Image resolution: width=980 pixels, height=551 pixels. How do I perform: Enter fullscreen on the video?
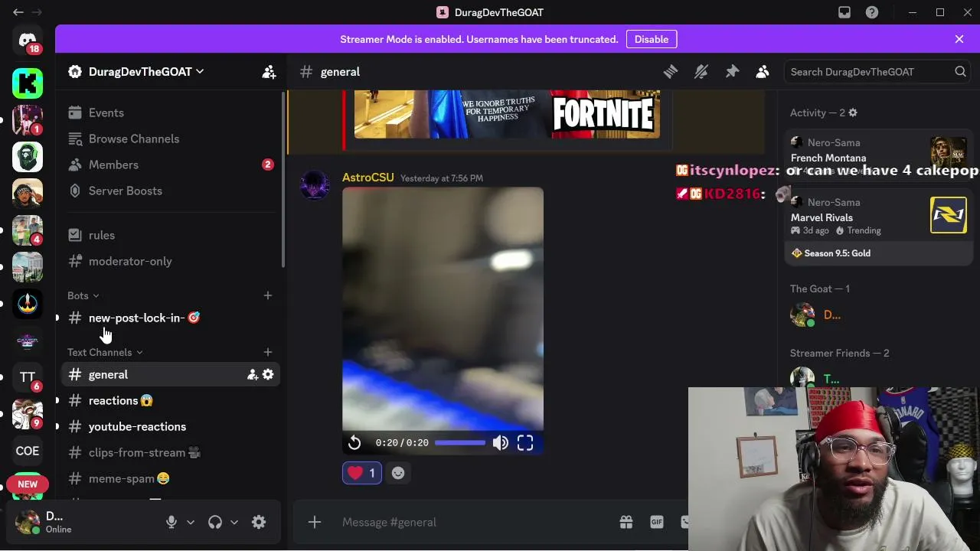click(525, 442)
